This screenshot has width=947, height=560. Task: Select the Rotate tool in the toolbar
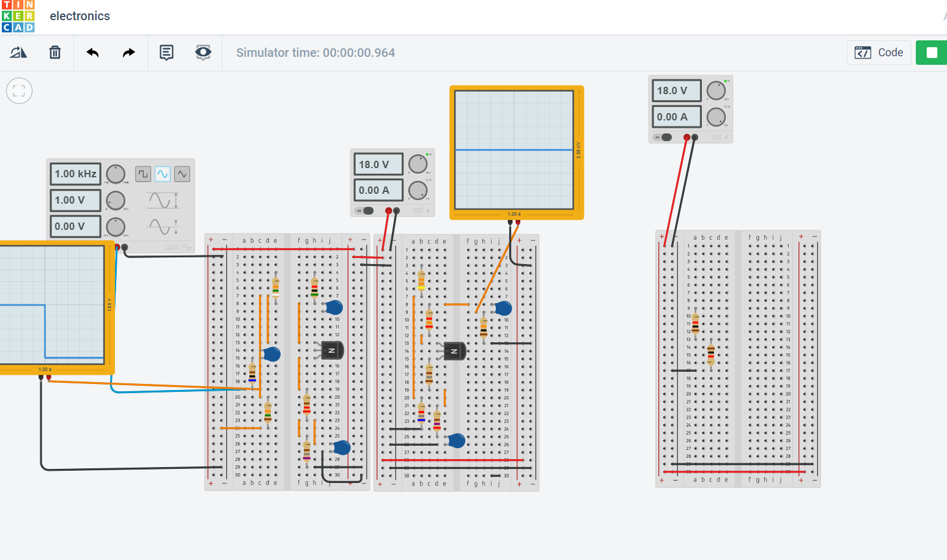coord(18,53)
